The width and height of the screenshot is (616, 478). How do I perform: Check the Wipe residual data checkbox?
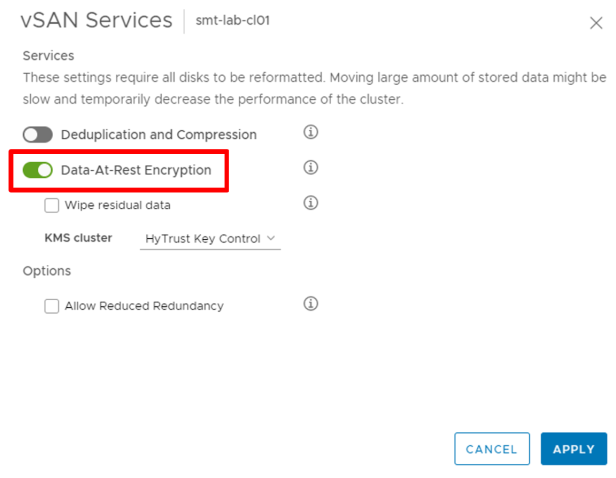(x=52, y=206)
